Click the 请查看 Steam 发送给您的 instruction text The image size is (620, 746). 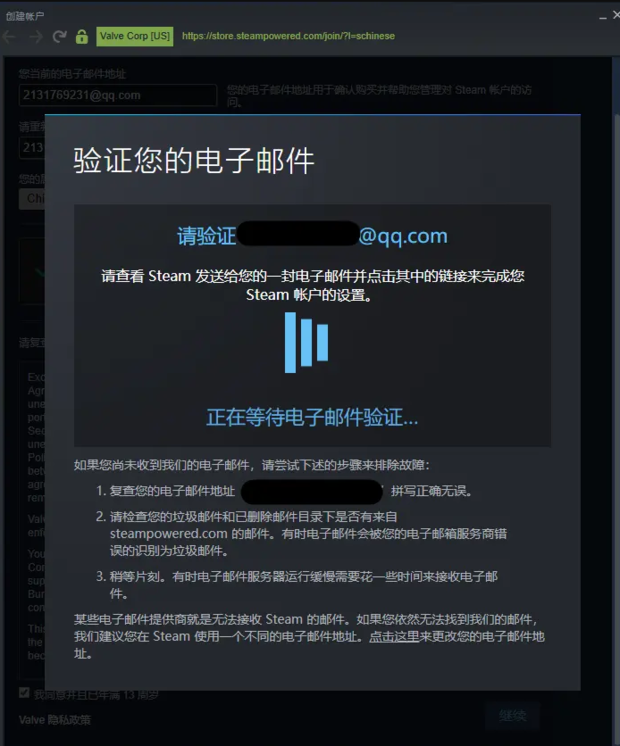pos(313,285)
